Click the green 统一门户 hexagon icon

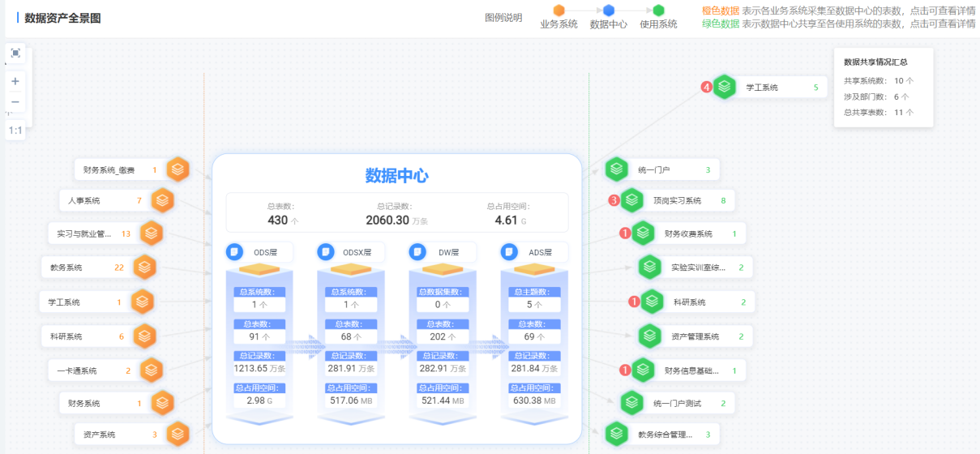click(x=617, y=169)
